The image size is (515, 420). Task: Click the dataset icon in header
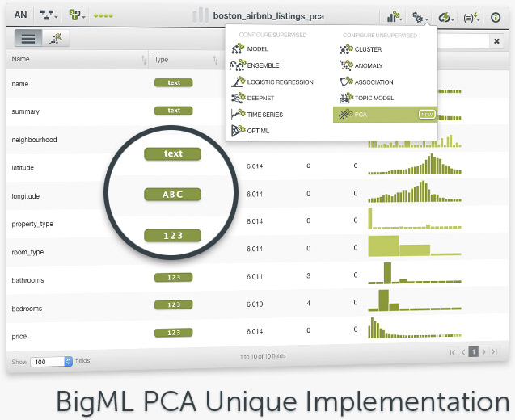point(75,15)
